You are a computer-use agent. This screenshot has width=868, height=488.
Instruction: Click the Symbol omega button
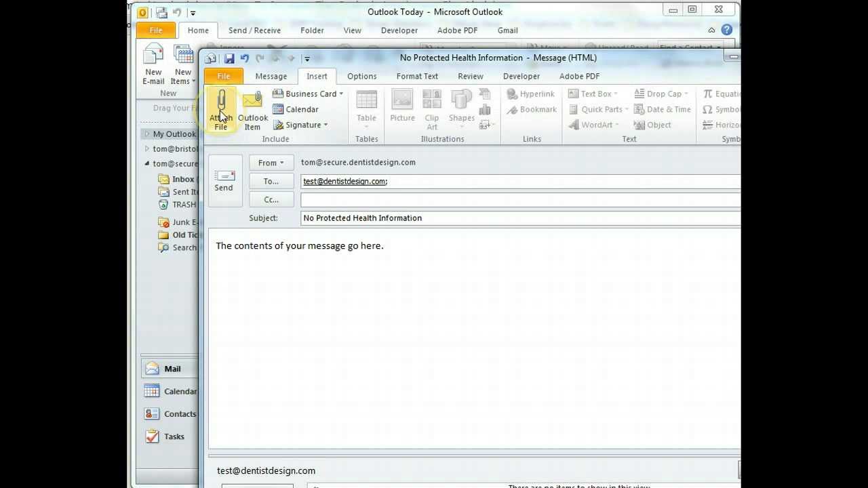click(722, 109)
